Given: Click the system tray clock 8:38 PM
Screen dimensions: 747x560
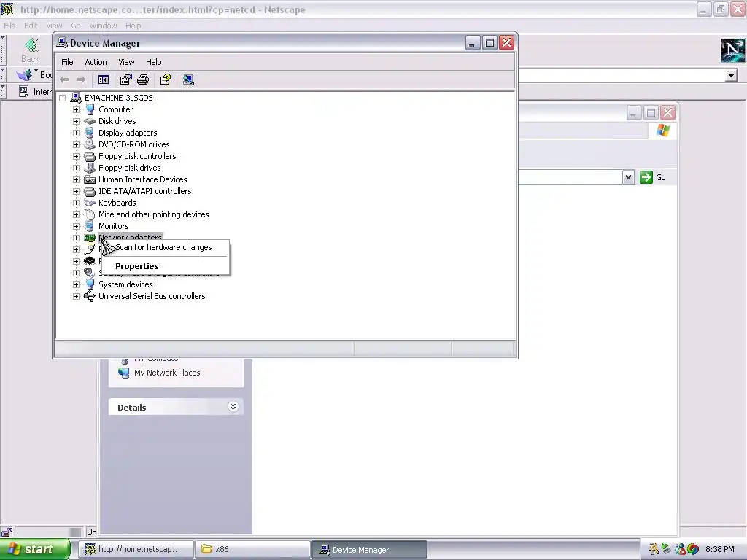Looking at the screenshot, I should click(720, 549).
